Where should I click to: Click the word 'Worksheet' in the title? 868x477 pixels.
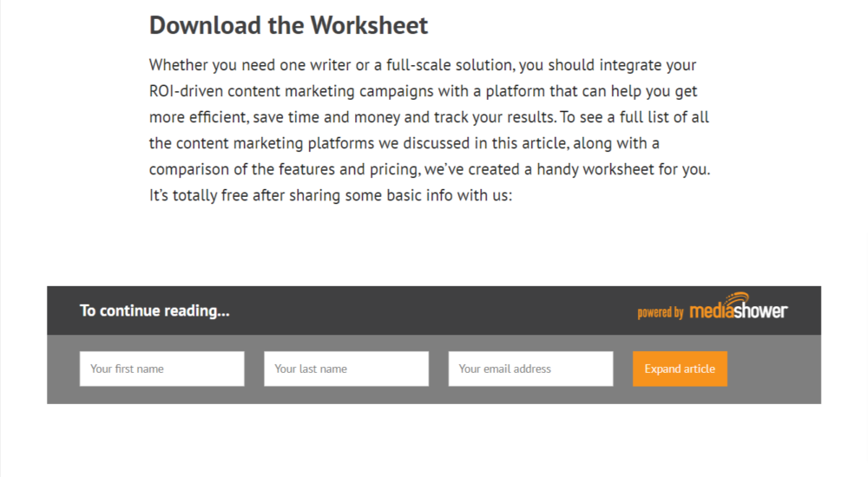point(369,25)
